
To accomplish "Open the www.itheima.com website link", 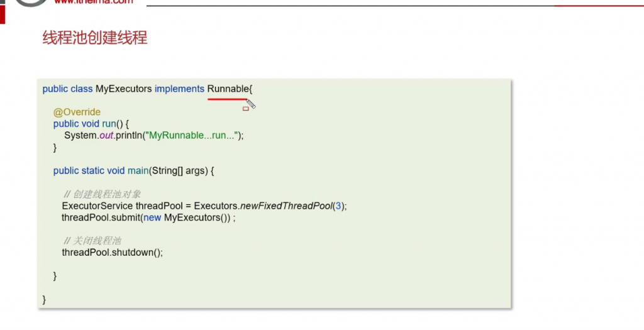I will [x=94, y=2].
